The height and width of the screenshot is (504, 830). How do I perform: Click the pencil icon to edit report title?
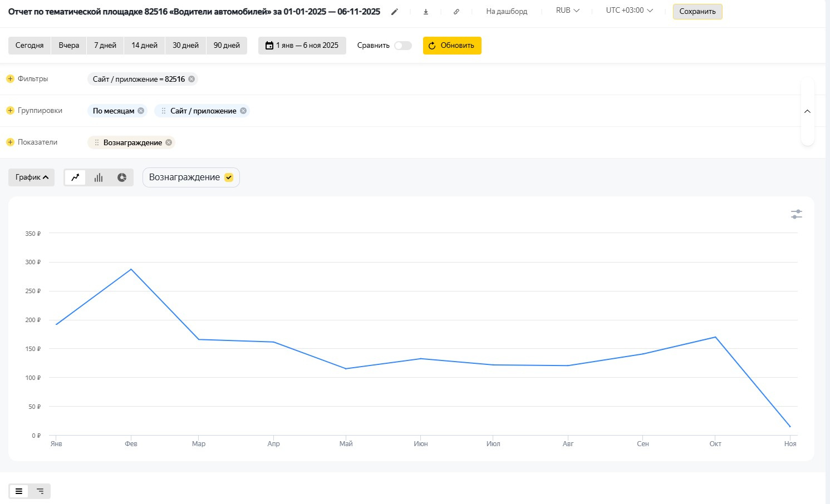[395, 12]
